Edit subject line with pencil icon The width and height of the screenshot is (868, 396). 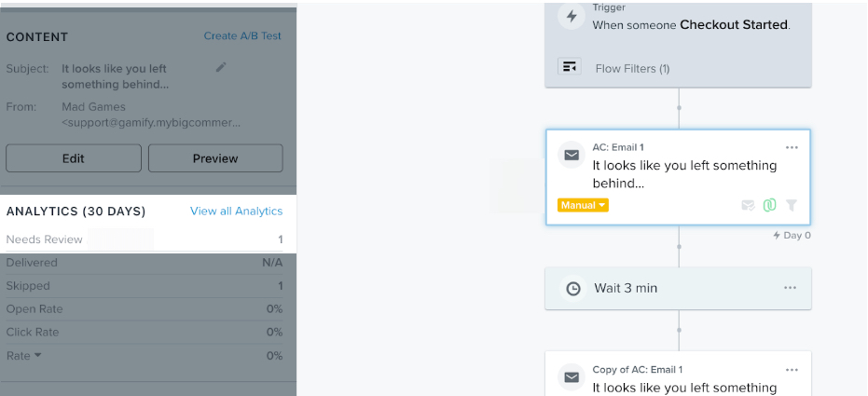tap(221, 67)
